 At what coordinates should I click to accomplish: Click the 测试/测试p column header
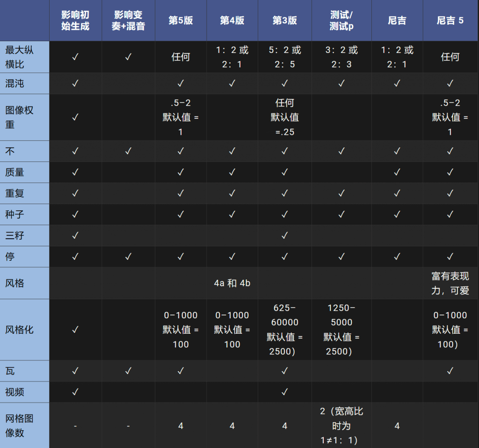pos(341,20)
